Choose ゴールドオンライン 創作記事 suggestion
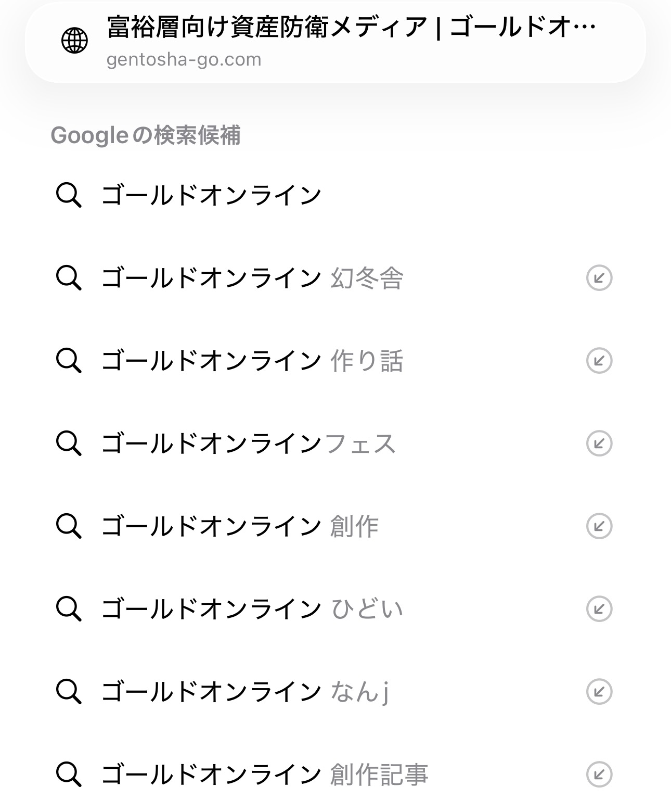The width and height of the screenshot is (671, 812). coord(264,774)
